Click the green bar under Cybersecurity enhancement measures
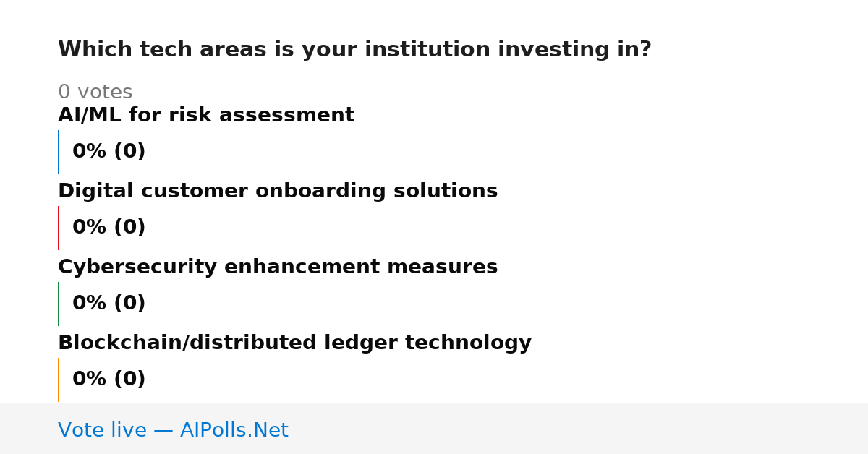868x454 pixels. click(58, 304)
